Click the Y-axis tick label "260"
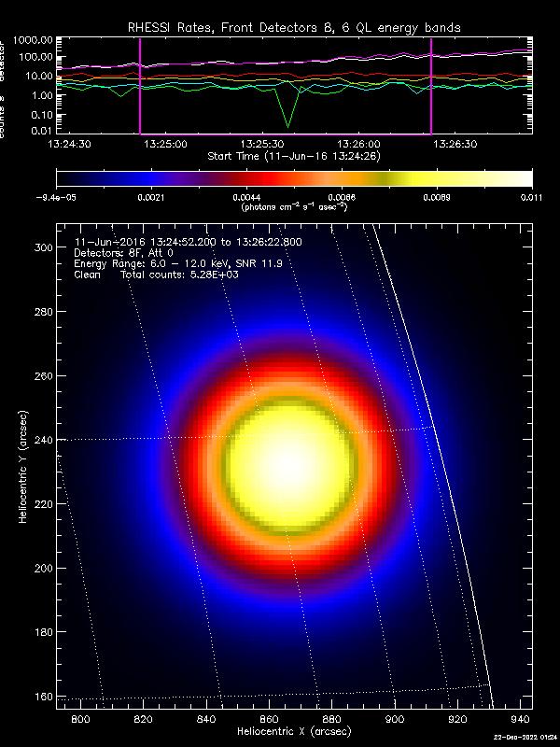 [x=43, y=376]
